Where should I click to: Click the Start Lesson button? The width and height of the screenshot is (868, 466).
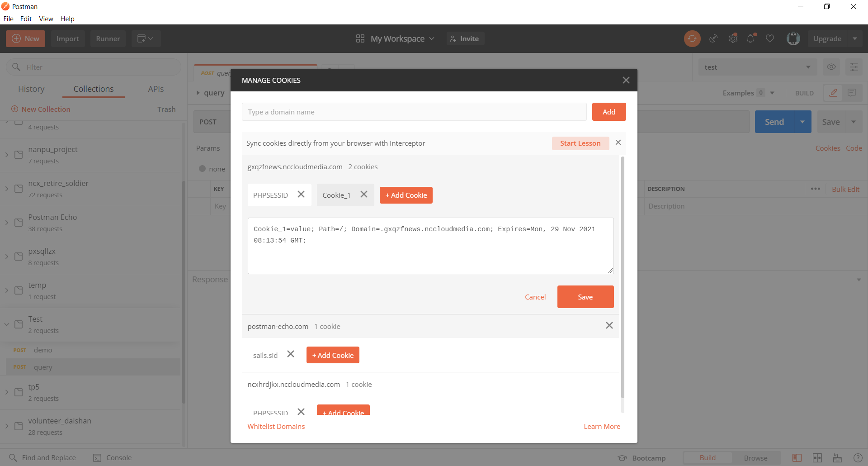tap(580, 143)
